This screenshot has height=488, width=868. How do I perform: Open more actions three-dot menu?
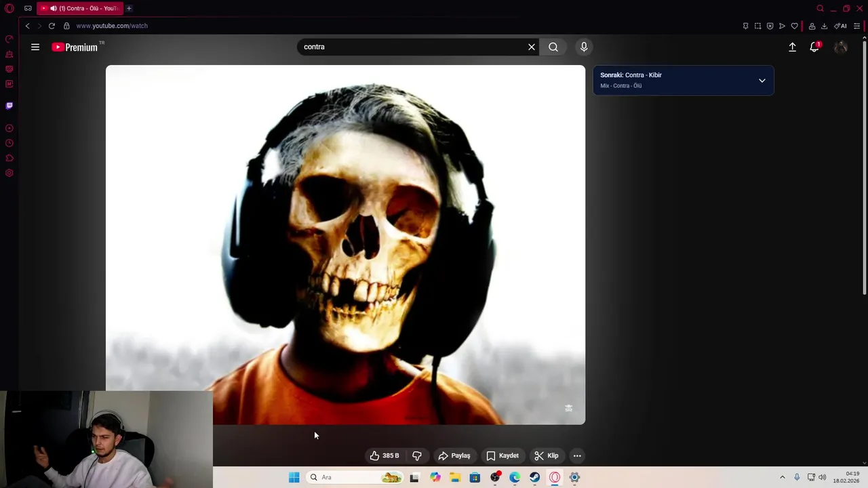(577, 455)
